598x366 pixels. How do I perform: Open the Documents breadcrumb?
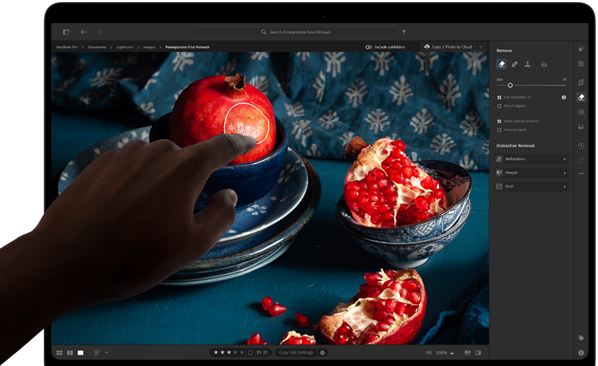pos(97,47)
